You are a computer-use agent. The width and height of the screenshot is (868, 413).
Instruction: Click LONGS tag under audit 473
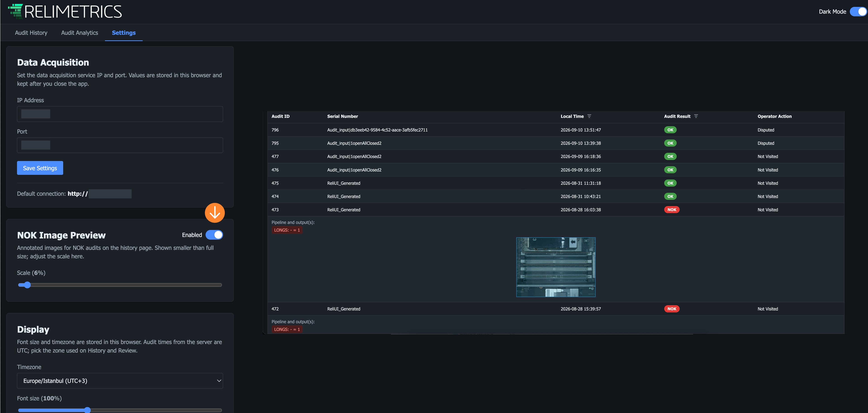[x=287, y=230]
